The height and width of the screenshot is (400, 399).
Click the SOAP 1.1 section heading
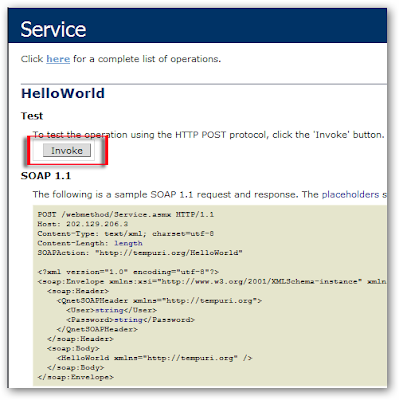click(46, 176)
